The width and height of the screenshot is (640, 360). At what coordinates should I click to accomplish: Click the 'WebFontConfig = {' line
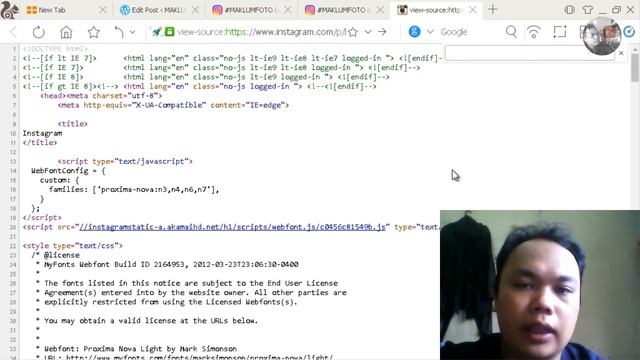[x=68, y=171]
